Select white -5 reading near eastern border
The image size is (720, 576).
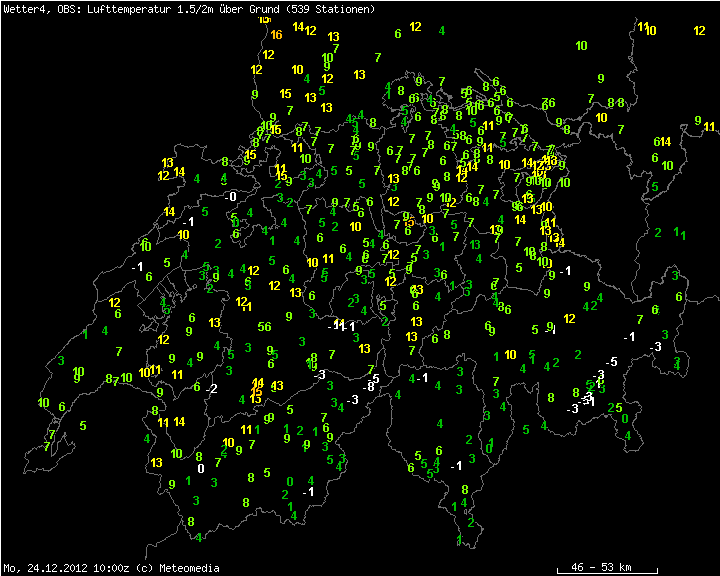(613, 361)
